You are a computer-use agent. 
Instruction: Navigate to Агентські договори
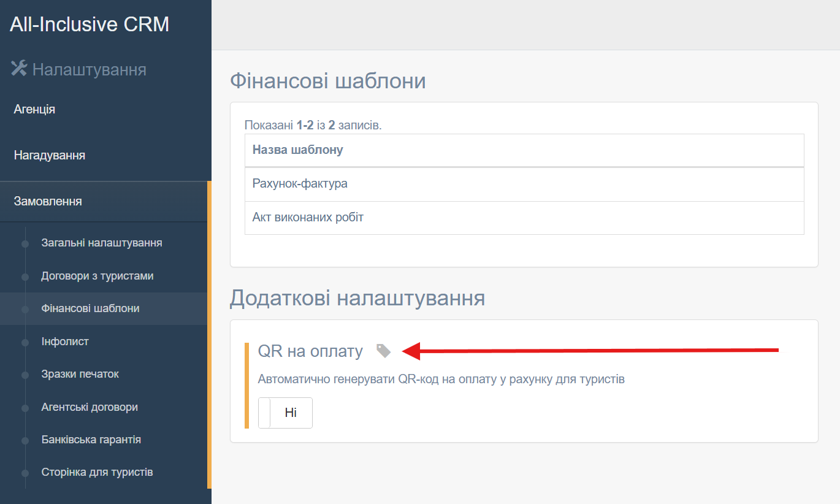tap(90, 407)
